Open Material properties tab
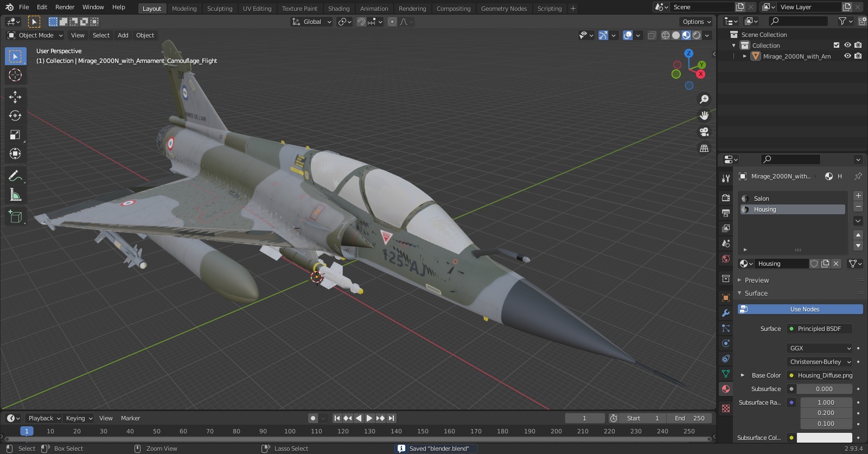 tap(726, 389)
